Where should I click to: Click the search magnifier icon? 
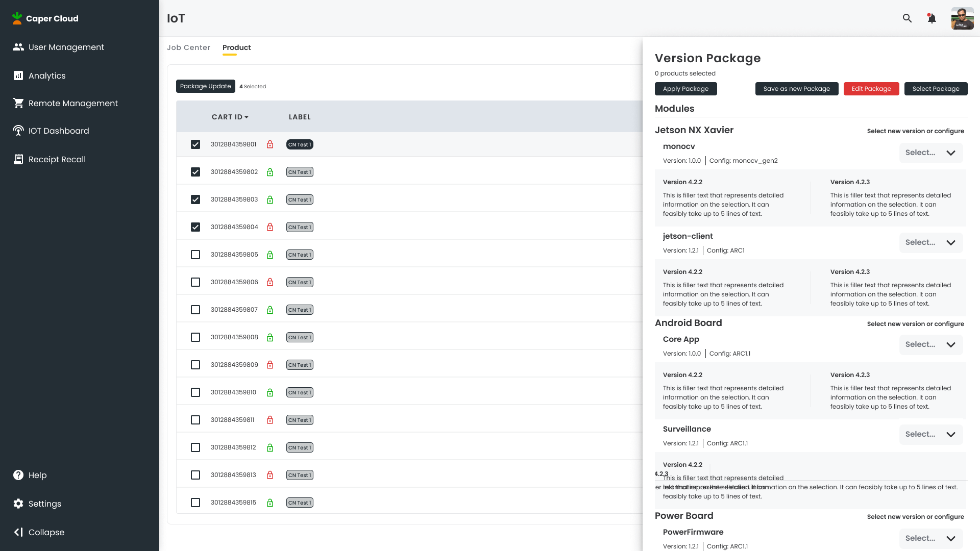[907, 18]
